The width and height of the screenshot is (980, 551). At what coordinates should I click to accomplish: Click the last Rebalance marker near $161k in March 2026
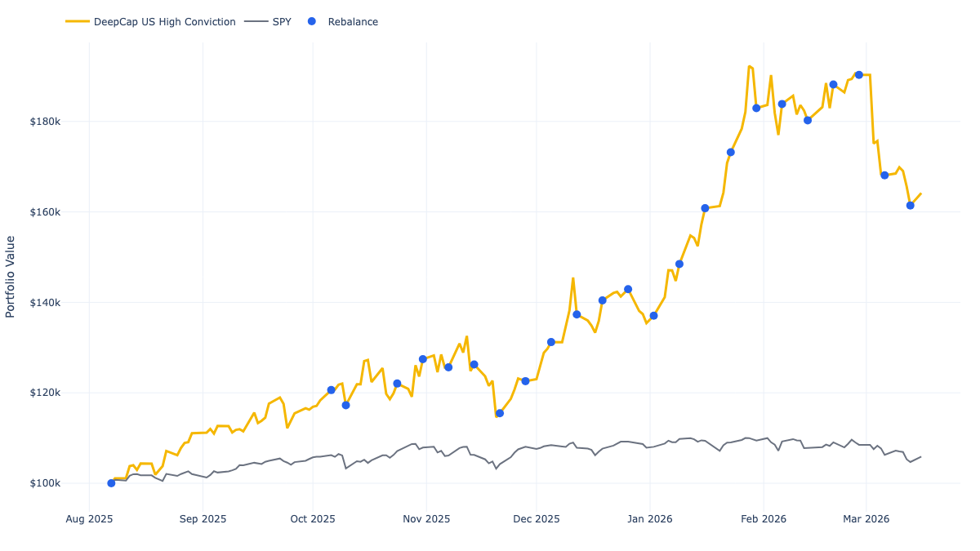tap(909, 205)
